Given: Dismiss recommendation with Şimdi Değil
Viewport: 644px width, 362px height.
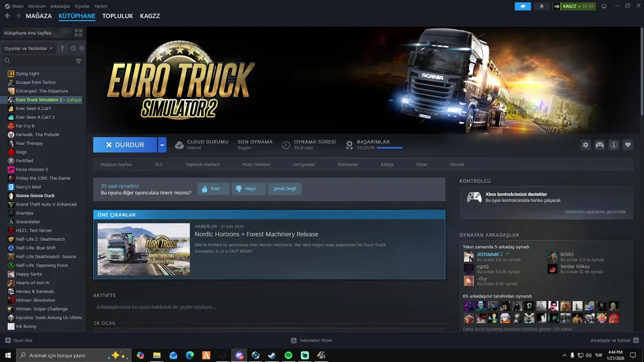Looking at the screenshot, I should (x=285, y=189).
